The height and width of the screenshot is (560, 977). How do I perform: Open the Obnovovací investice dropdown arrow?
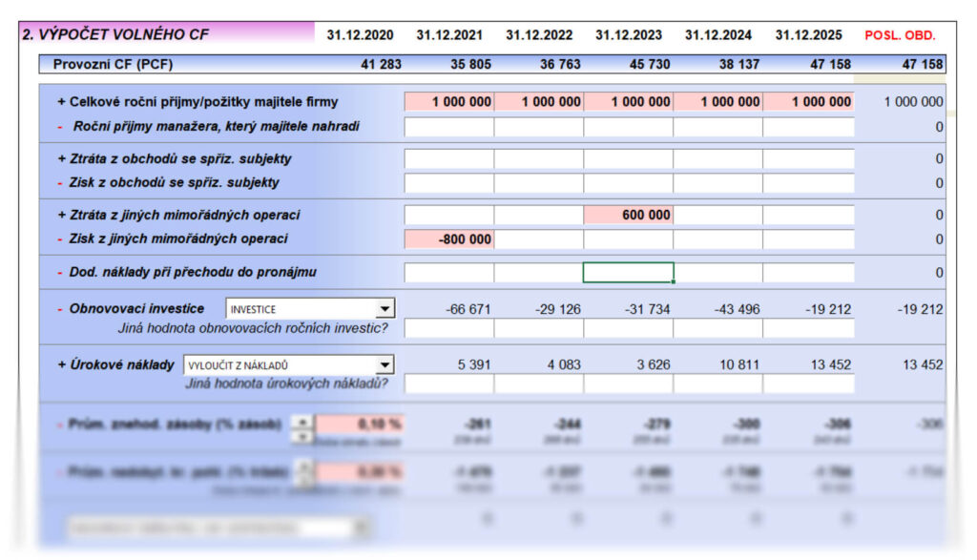[x=385, y=309]
